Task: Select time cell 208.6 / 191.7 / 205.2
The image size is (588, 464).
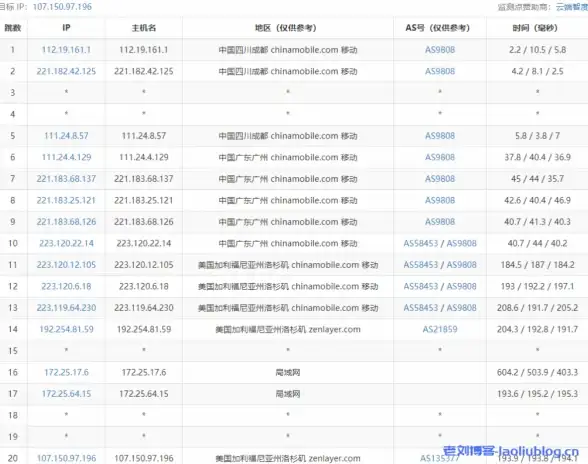Action: (x=537, y=308)
